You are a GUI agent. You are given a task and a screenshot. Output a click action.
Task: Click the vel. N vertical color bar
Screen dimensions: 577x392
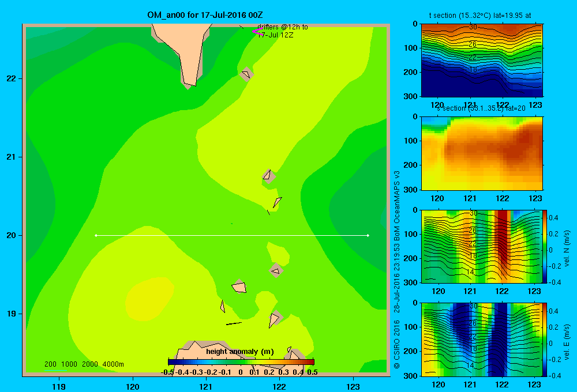(x=545, y=246)
